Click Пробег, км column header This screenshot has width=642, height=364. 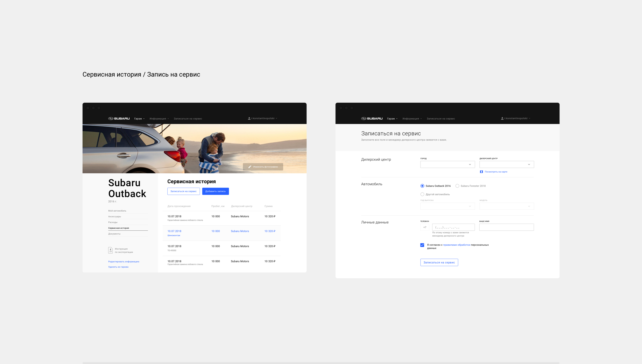pyautogui.click(x=218, y=206)
